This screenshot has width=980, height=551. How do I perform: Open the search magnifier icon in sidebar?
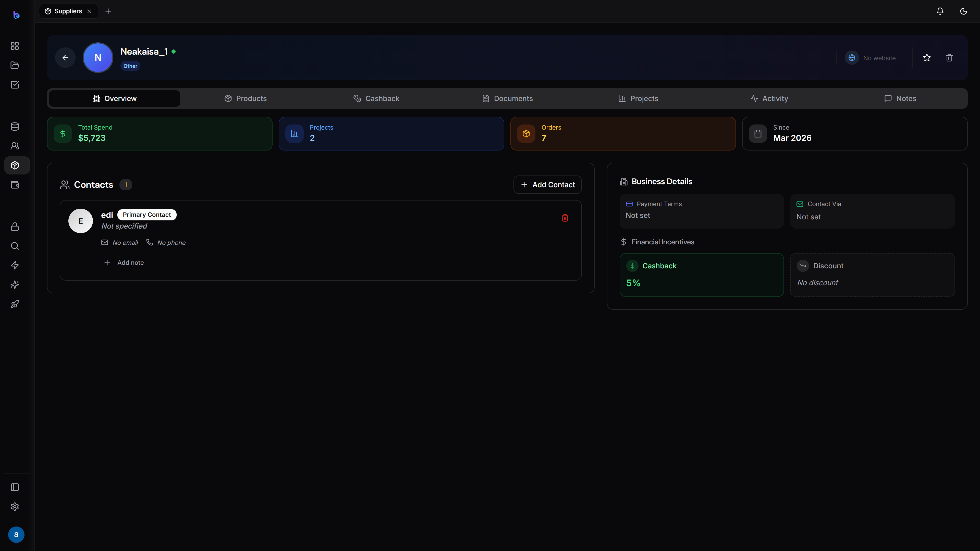(x=15, y=246)
